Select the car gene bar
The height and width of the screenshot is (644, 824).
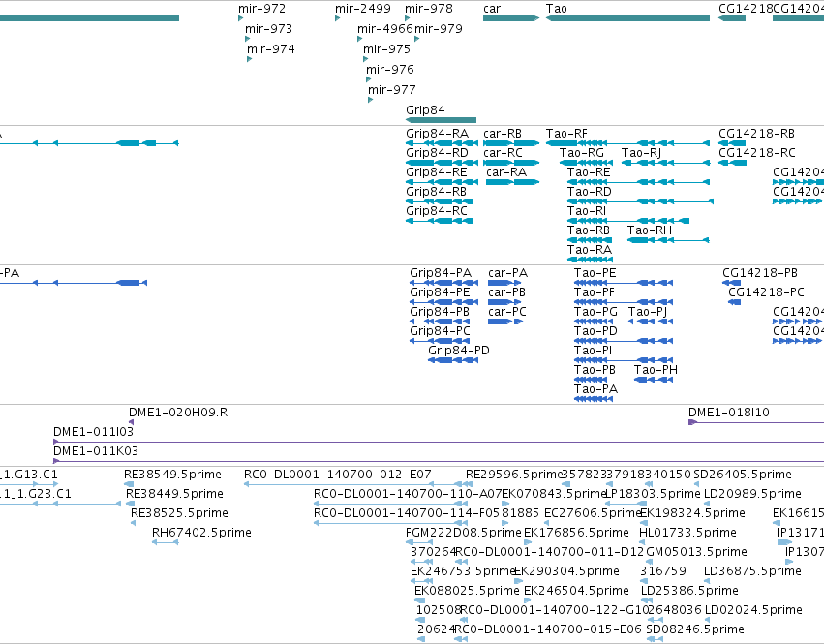click(511, 18)
